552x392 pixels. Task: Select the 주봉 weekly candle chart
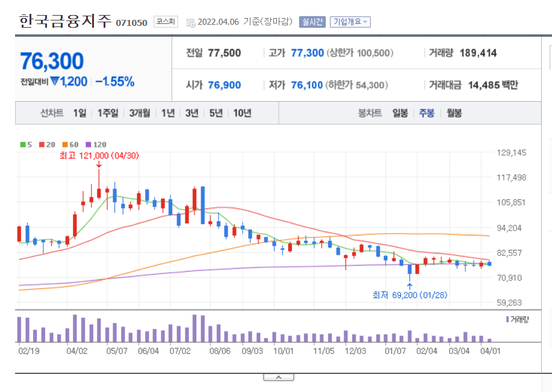point(427,113)
